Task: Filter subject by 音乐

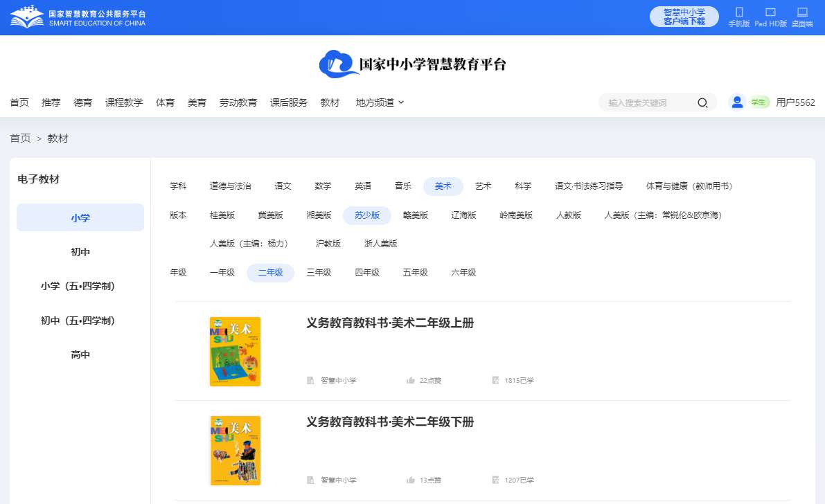Action: 403,186
